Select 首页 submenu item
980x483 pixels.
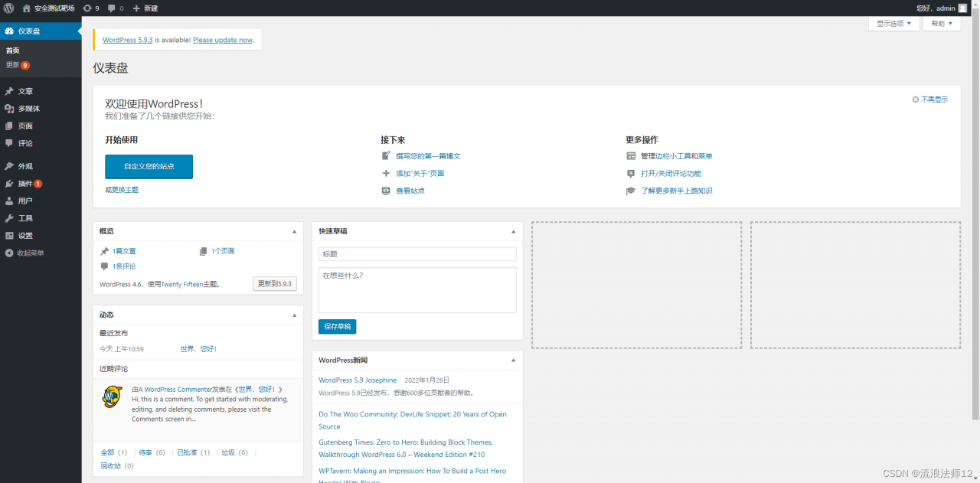click(x=13, y=51)
